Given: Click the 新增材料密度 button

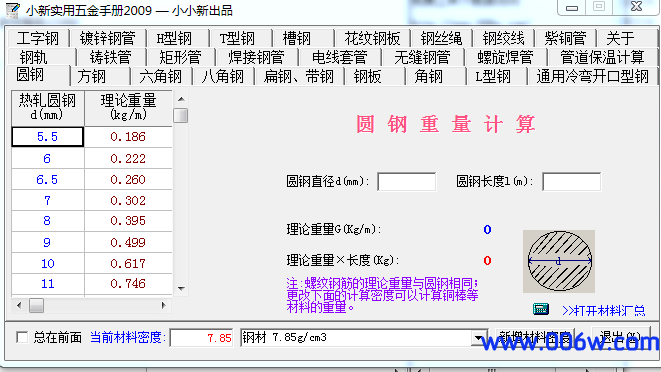Looking at the screenshot, I should (535, 337).
